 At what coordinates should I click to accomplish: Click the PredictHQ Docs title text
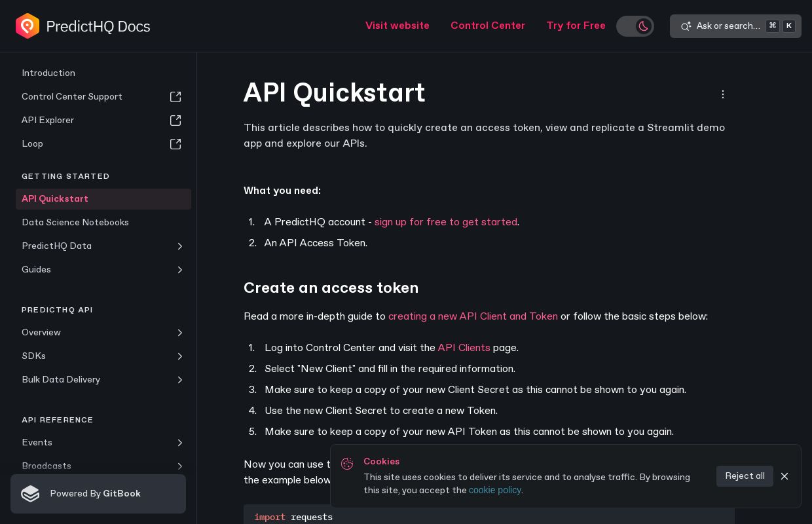coord(99,26)
